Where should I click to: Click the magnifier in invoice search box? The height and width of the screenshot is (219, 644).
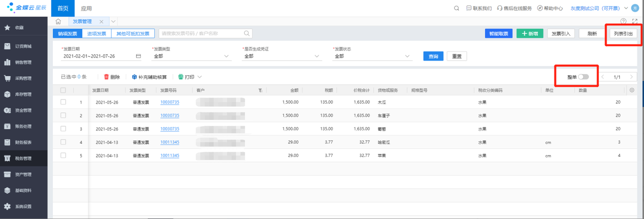[x=247, y=34]
